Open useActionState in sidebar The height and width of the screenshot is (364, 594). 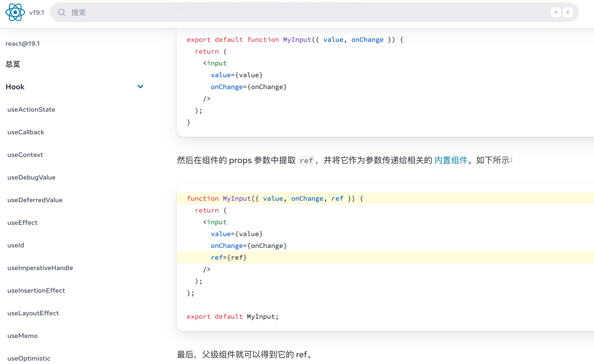(x=31, y=109)
